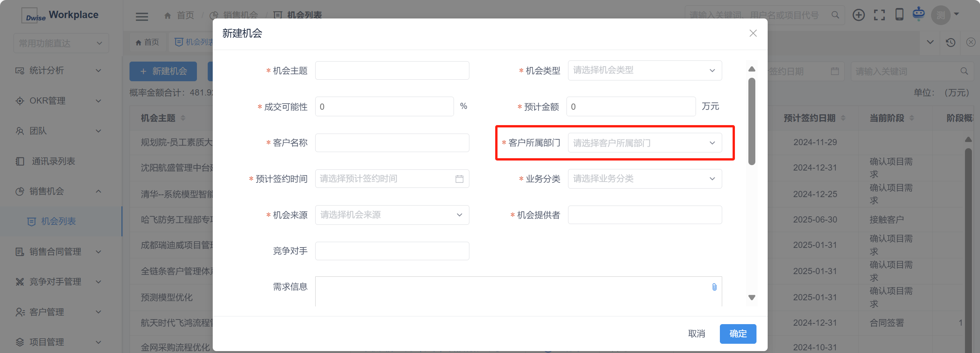Screen dimensions: 980x353
Task: Open 机会类型 dropdown
Action: tap(645, 70)
